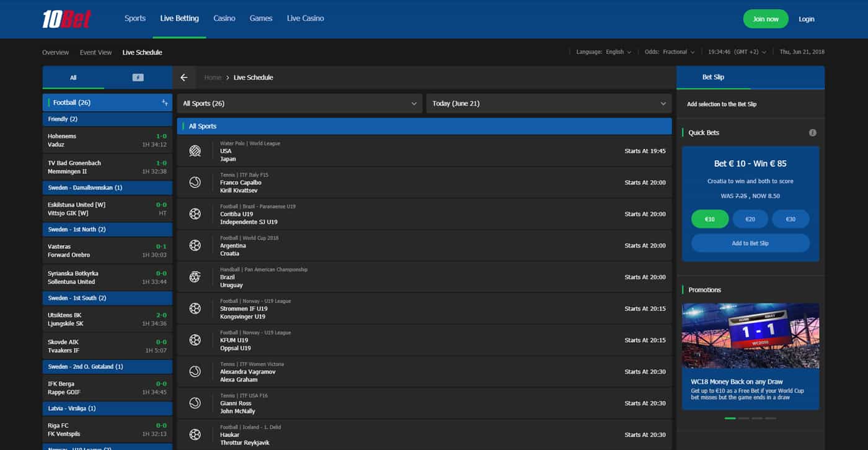Select the Live Schedule tab
Screen dimensions: 868x450
pos(142,53)
